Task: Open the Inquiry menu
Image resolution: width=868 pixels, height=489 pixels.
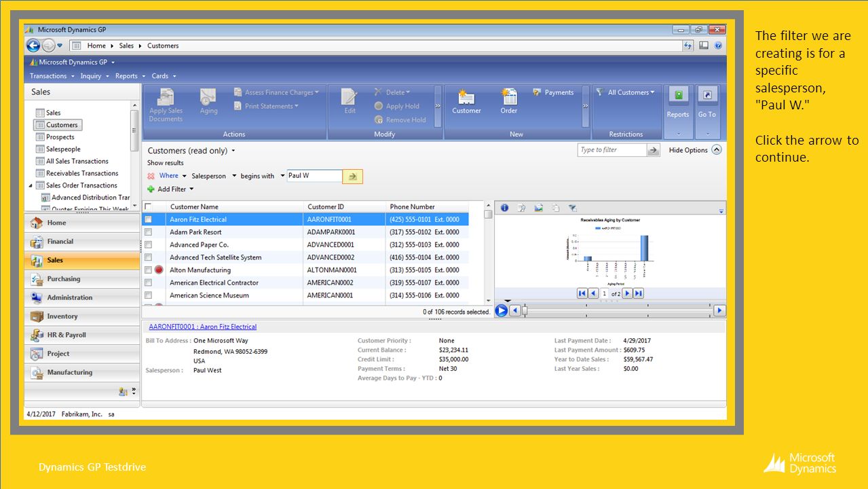Action: (94, 76)
